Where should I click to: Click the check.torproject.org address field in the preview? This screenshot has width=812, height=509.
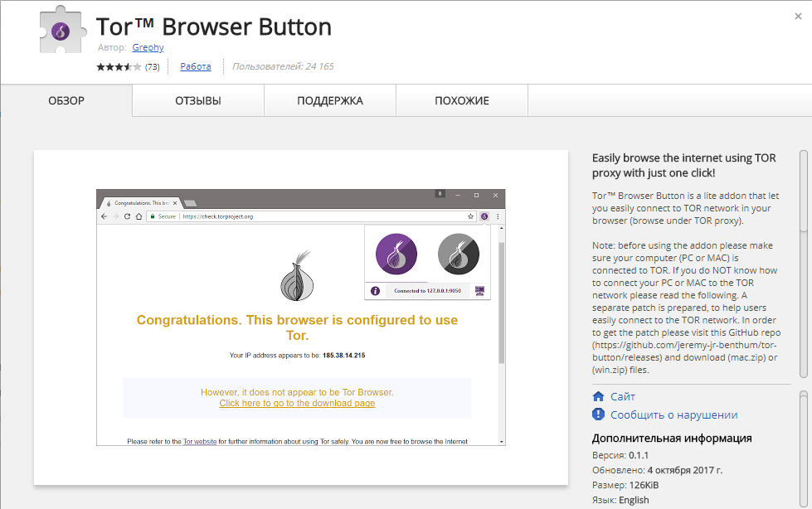coord(311,216)
